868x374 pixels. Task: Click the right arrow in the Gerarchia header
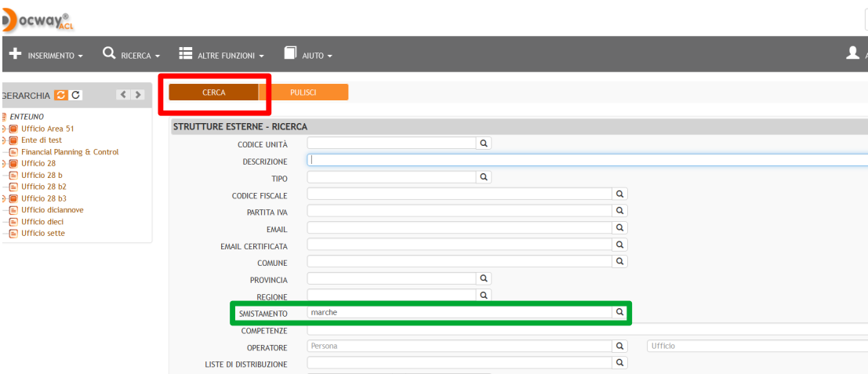138,96
